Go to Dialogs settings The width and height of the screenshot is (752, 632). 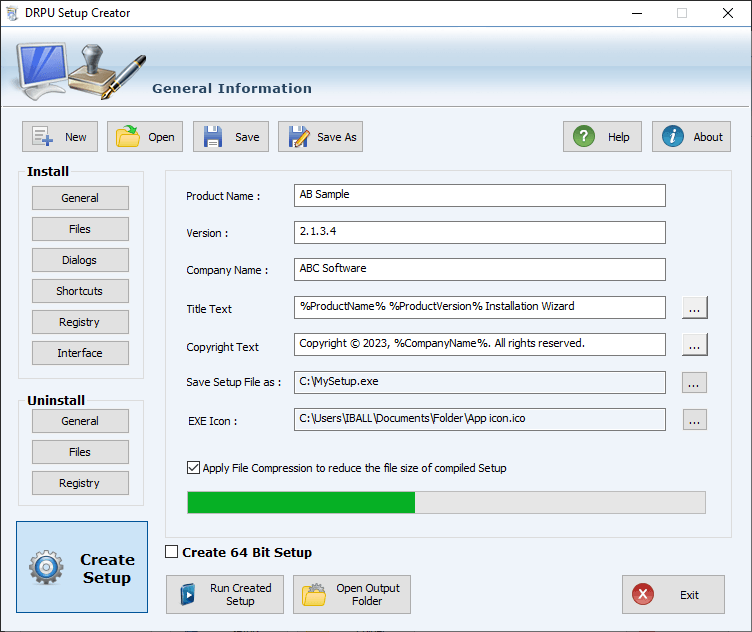tap(80, 260)
